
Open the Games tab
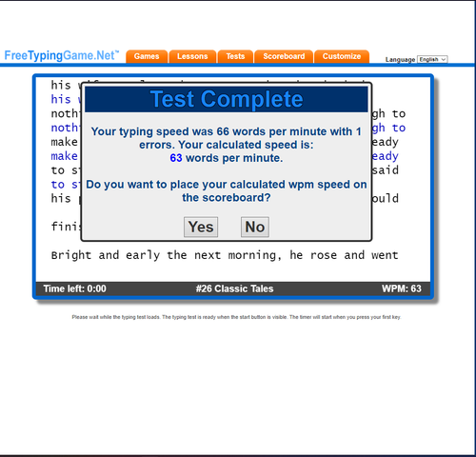point(147,56)
